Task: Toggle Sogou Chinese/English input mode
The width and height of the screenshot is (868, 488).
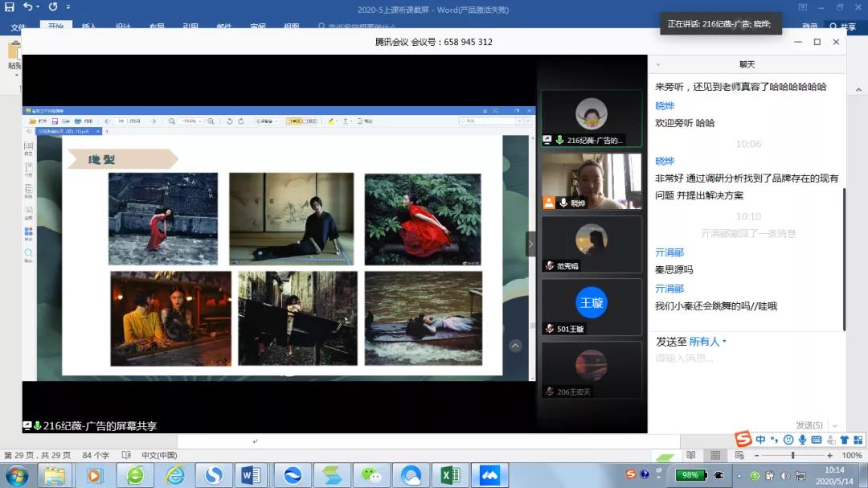Action: (760, 440)
